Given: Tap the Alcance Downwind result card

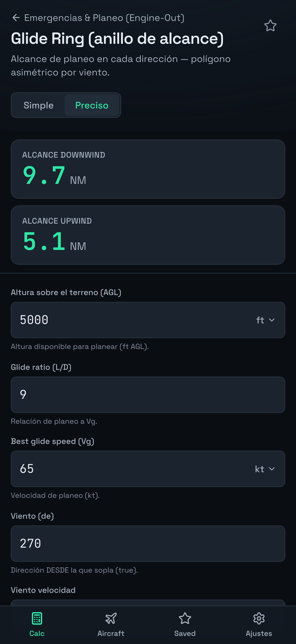Looking at the screenshot, I should pyautogui.click(x=148, y=169).
